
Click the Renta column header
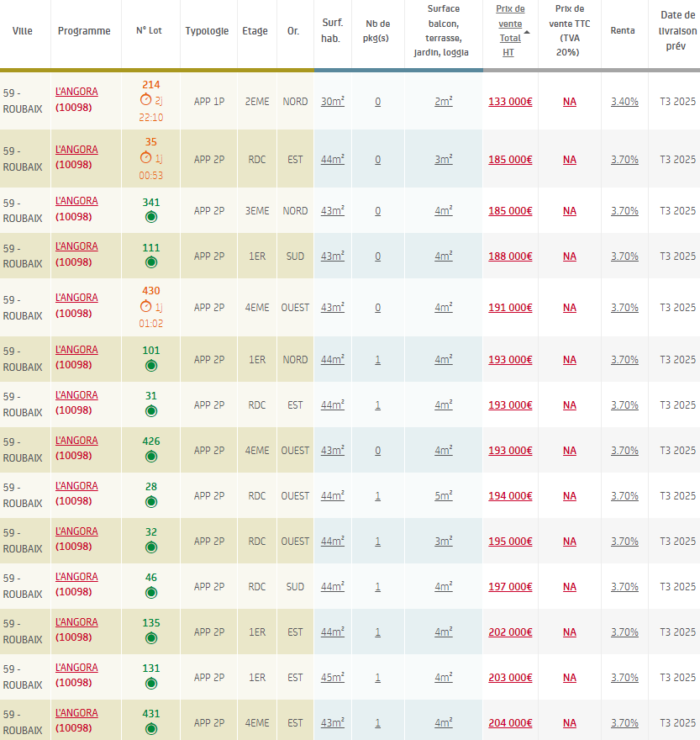point(622,30)
